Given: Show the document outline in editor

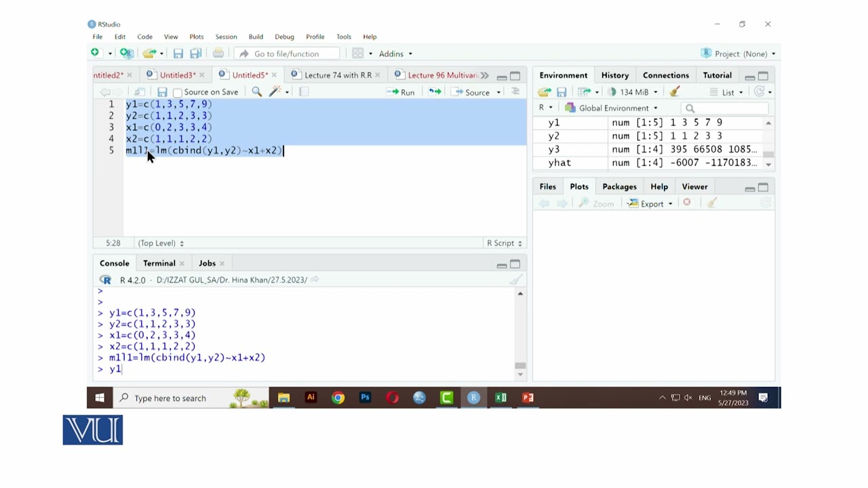Looking at the screenshot, I should 515,91.
